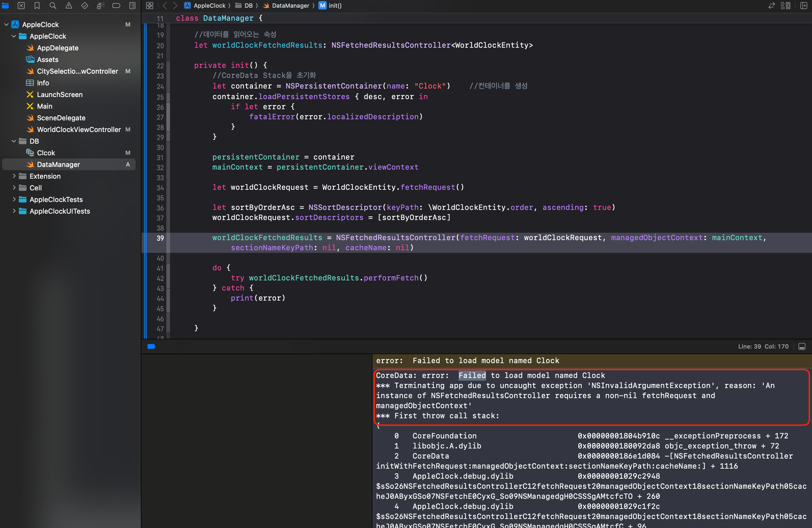Click NSSortDescriptor on line 36
The height and width of the screenshot is (528, 812).
point(345,207)
